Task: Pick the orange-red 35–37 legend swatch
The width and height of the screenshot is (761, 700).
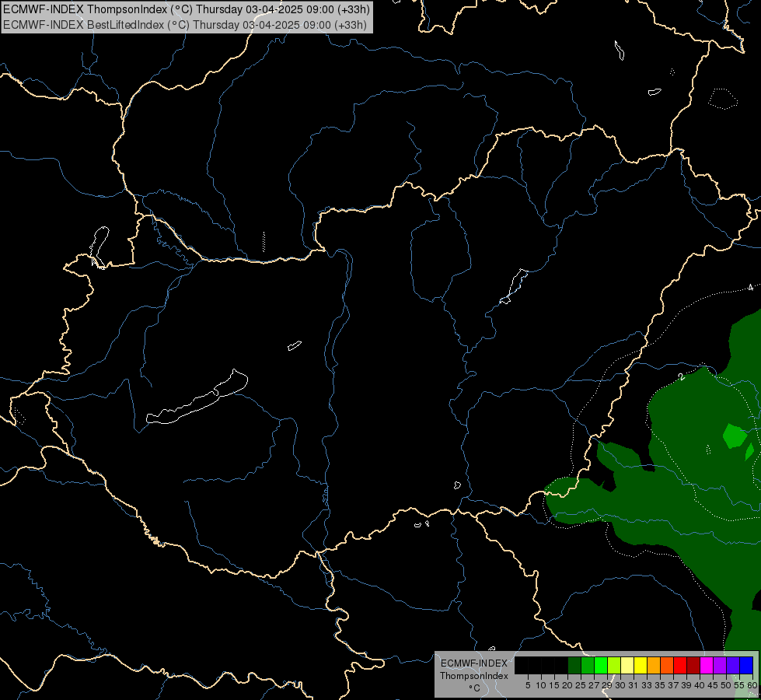Action: (x=667, y=665)
